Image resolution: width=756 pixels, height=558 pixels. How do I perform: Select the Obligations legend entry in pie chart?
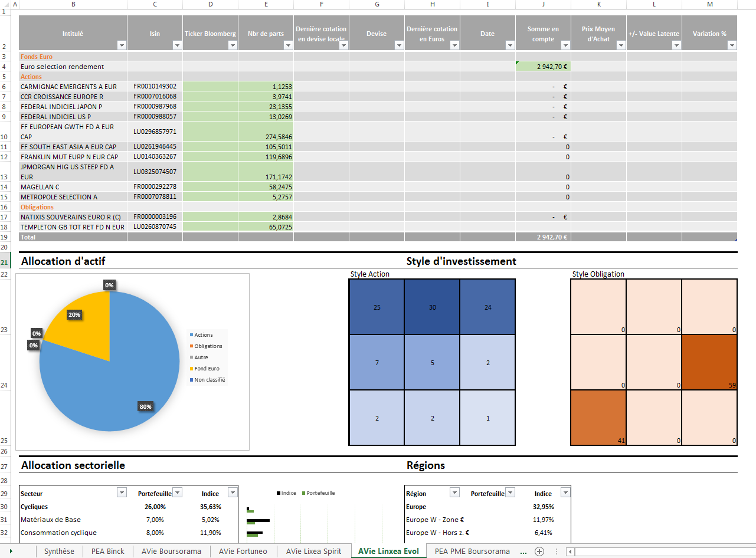tap(205, 346)
